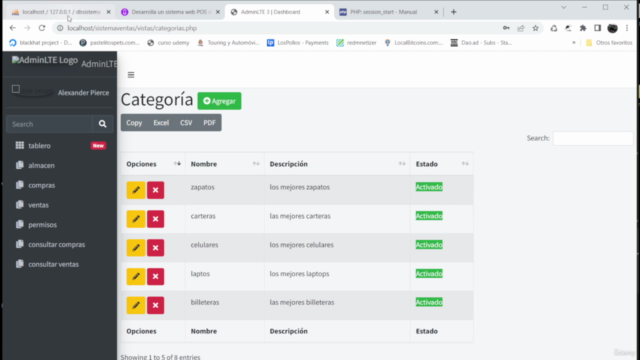The height and width of the screenshot is (360, 640).
Task: Delete the billeteras category with red X
Action: 156,305
